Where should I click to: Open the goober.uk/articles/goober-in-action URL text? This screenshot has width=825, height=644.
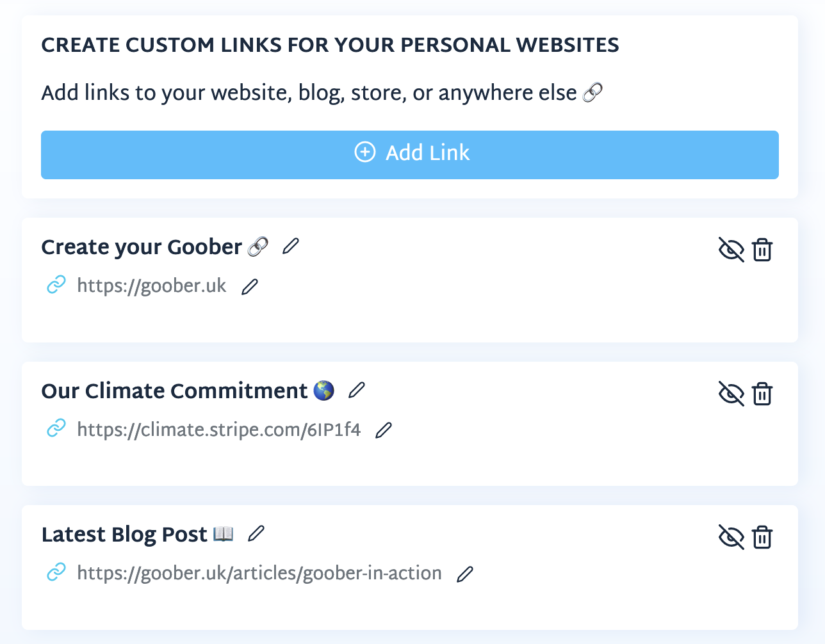pyautogui.click(x=259, y=573)
